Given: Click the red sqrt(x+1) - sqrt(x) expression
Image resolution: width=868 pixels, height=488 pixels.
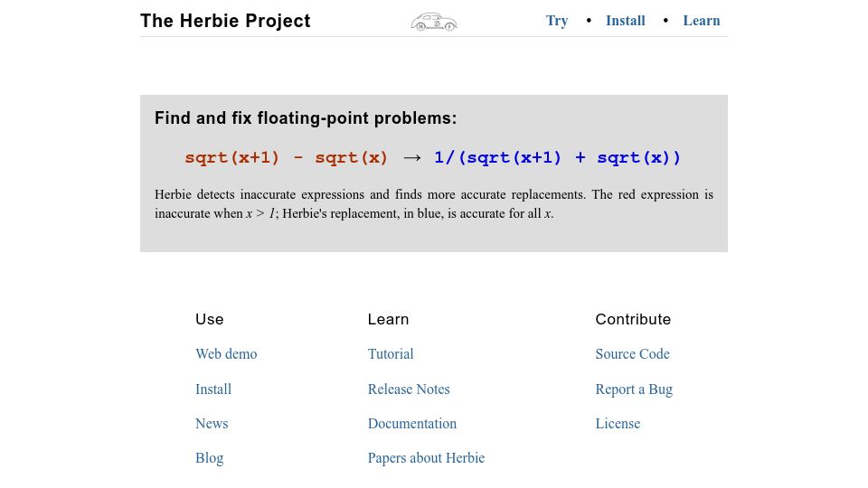Looking at the screenshot, I should 287,157.
